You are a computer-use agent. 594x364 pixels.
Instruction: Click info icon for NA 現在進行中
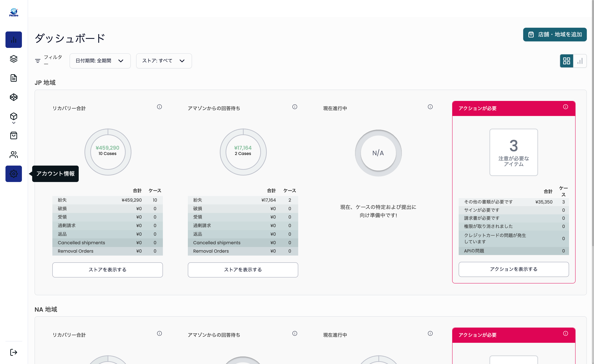(x=430, y=333)
